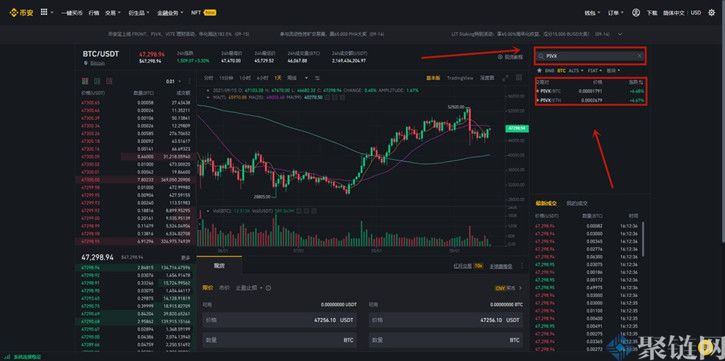Screen dimensions: 725x361
Task: Open 行情 markets page
Action: click(x=94, y=13)
